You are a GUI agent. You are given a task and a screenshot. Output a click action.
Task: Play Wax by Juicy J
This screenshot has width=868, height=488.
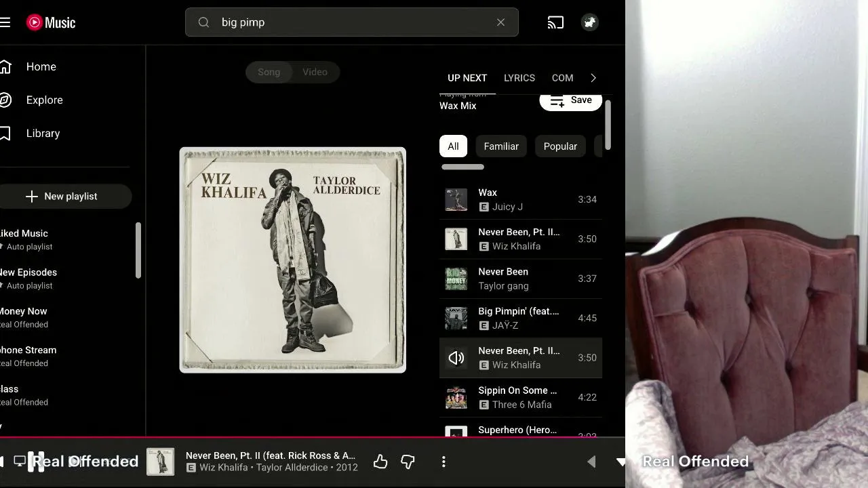click(x=521, y=199)
